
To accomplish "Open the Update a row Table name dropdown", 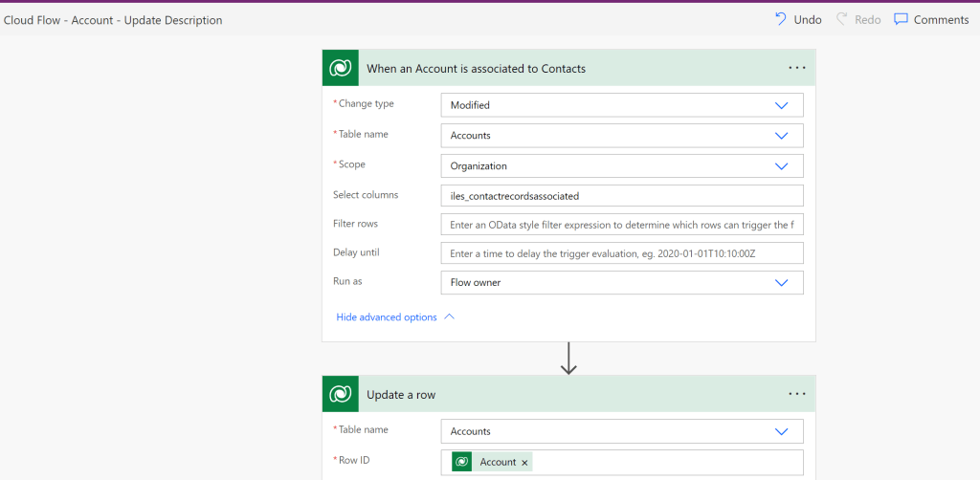I will point(781,431).
